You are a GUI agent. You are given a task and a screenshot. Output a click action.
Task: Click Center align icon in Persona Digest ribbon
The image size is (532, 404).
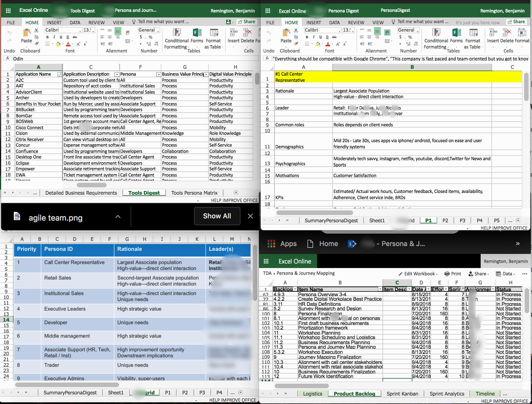coord(369,37)
